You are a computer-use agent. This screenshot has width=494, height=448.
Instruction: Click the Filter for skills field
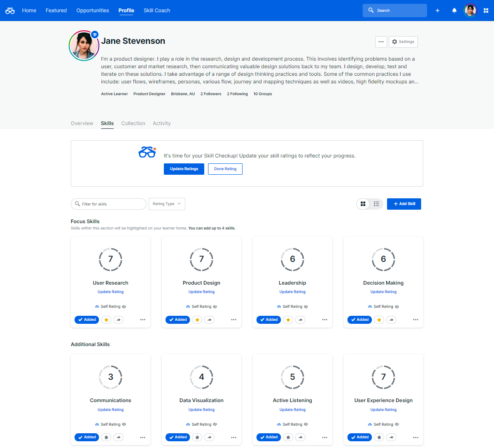click(109, 204)
